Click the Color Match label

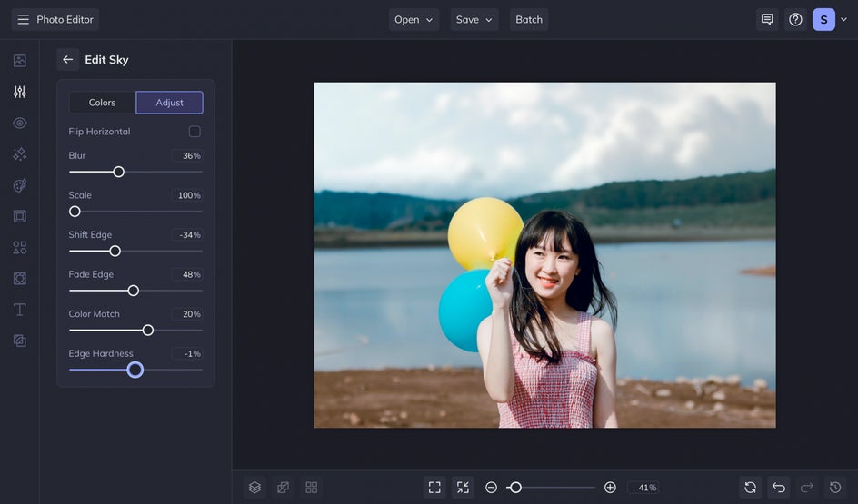[95, 314]
